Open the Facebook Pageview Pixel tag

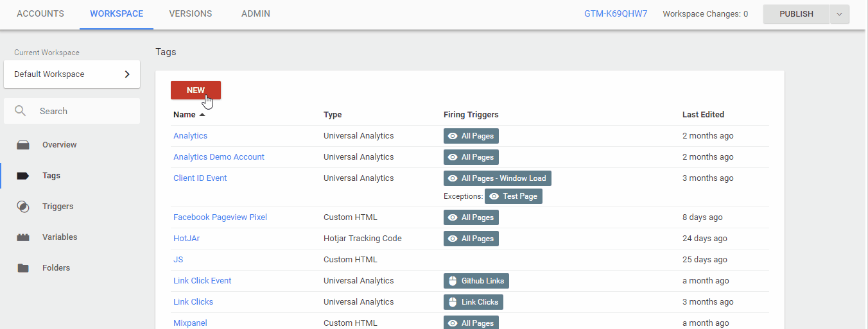220,217
